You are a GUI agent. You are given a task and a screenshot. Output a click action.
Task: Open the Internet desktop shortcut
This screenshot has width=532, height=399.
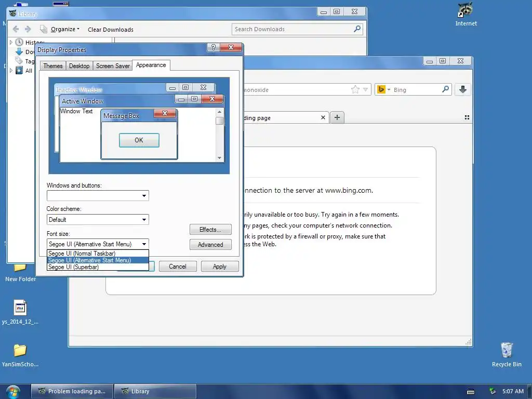(x=466, y=14)
